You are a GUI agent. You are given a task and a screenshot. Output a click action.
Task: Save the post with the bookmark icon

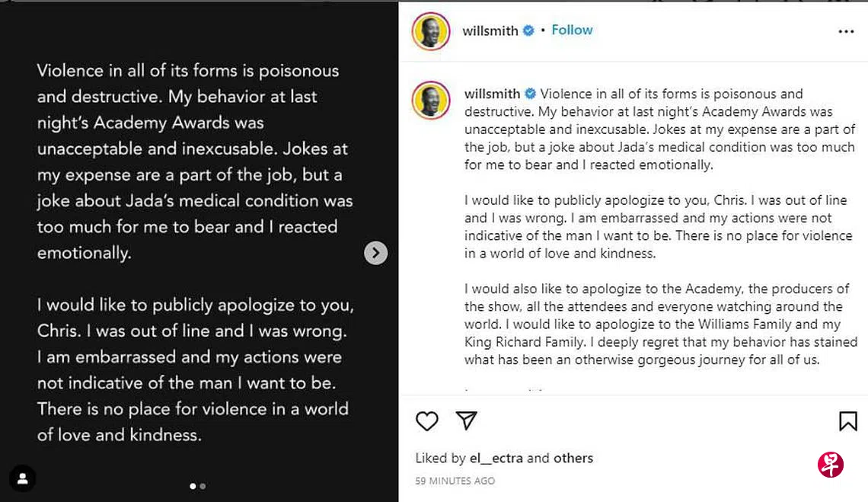pyautogui.click(x=847, y=421)
